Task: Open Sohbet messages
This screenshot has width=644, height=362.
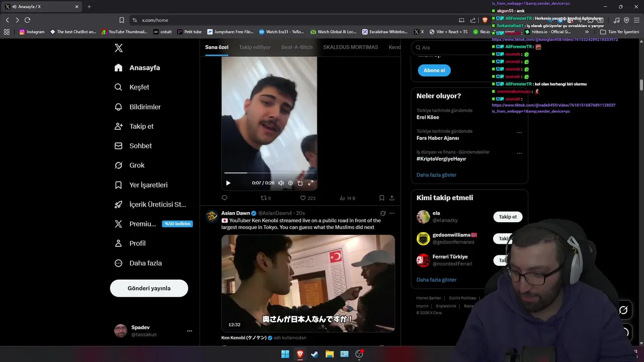Action: (133, 146)
